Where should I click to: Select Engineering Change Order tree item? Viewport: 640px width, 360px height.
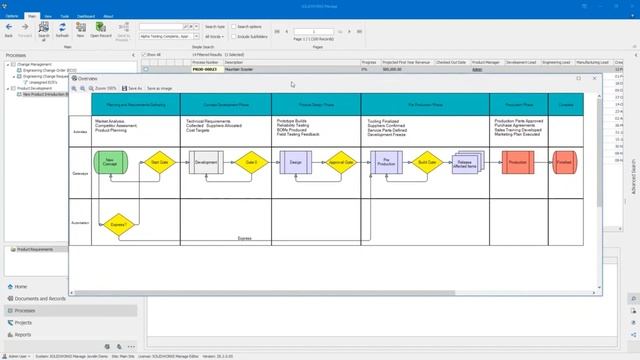[x=46, y=70]
